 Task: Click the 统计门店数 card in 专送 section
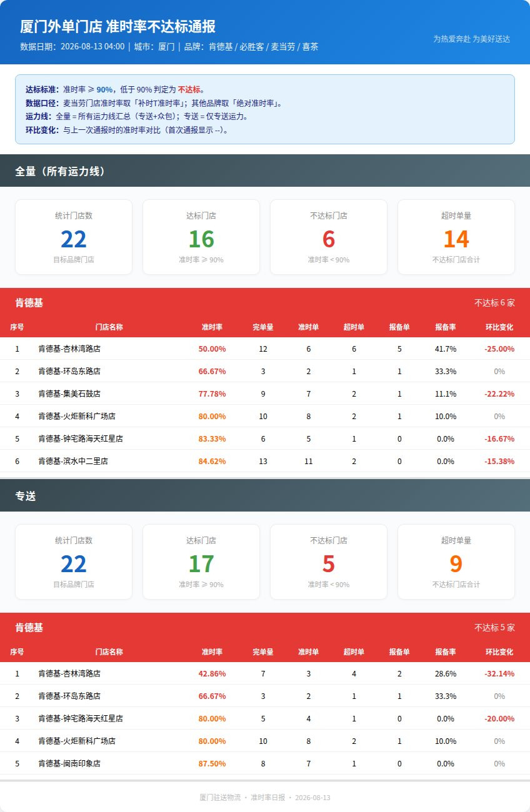74,562
